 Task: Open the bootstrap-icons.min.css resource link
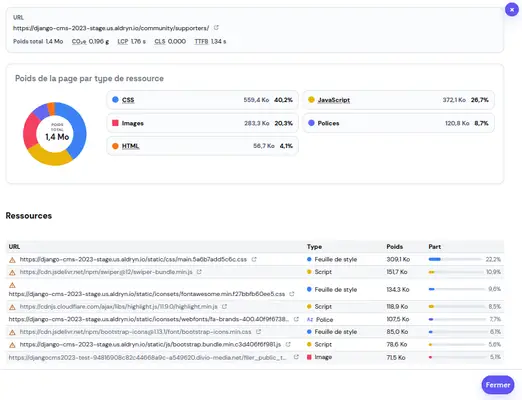click(136, 332)
